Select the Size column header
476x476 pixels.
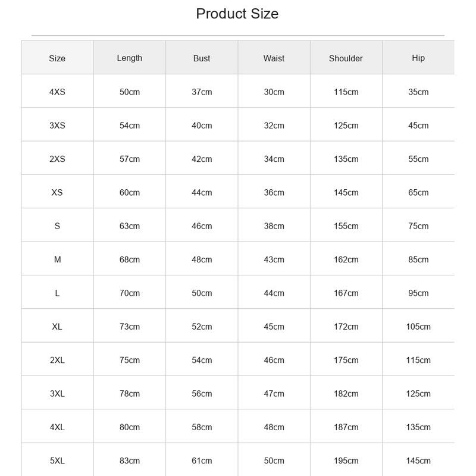[x=57, y=58]
